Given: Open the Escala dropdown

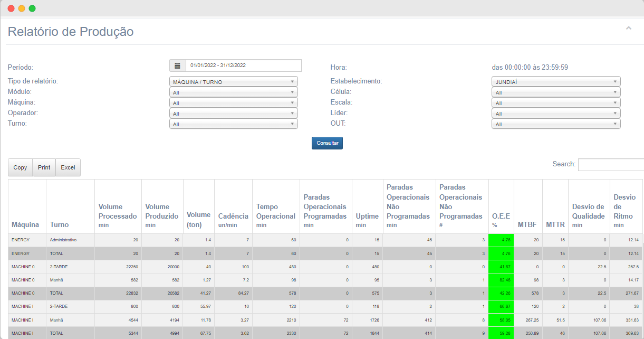Looking at the screenshot, I should point(555,103).
